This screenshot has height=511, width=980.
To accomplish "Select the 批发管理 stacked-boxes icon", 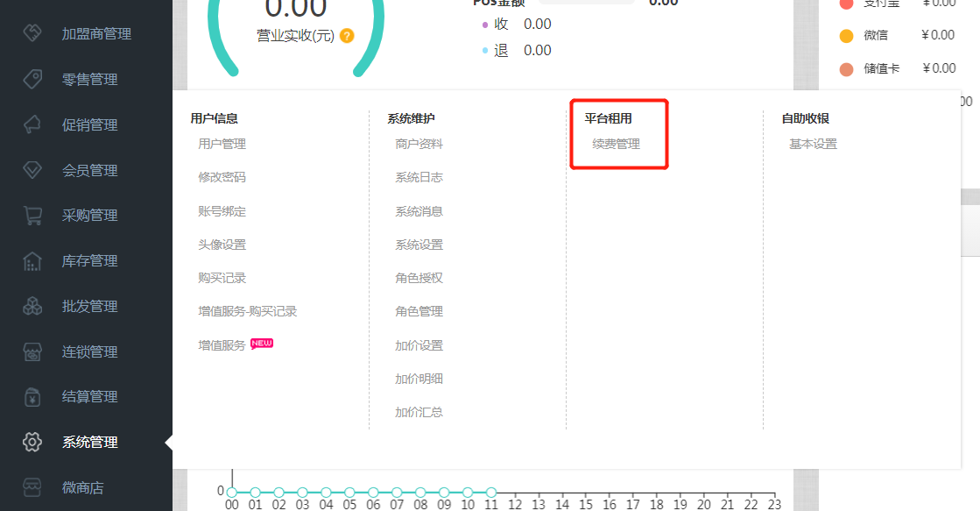I will click(x=32, y=306).
